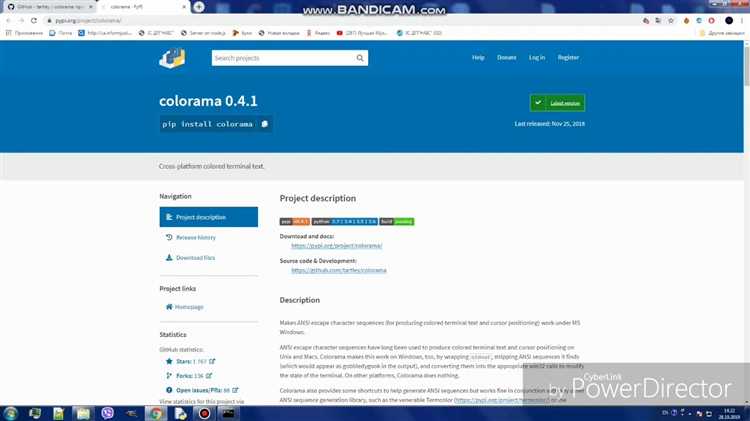Open Viber from the taskbar
The width and height of the screenshot is (750, 421).
108,413
